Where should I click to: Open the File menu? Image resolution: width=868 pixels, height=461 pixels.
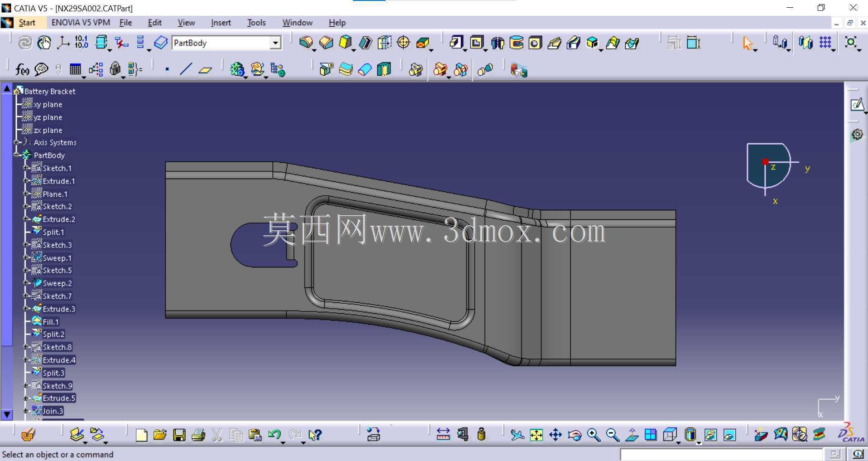click(125, 23)
